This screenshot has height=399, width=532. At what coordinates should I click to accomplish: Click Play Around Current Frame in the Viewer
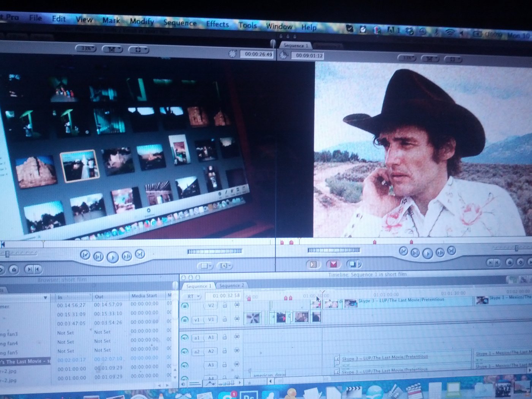click(127, 256)
